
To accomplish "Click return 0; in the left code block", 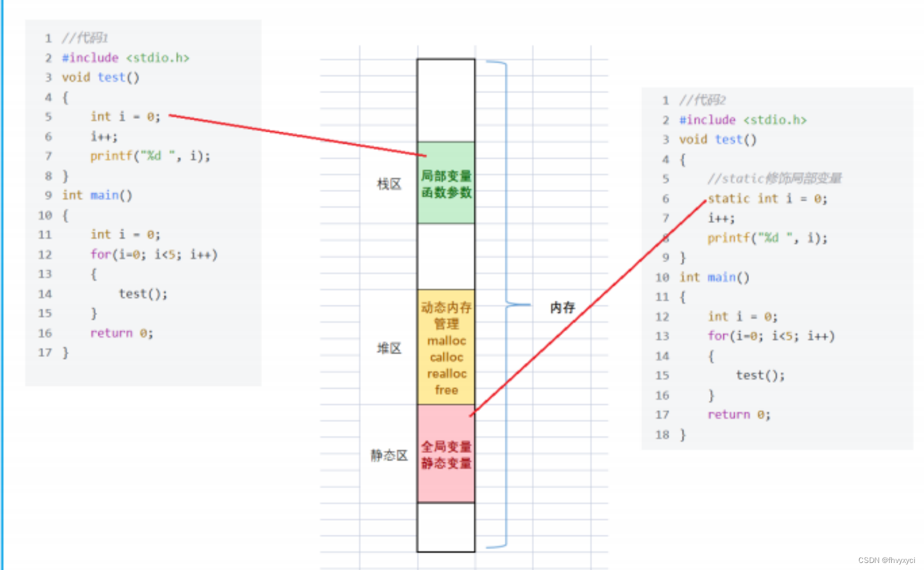I will [122, 333].
